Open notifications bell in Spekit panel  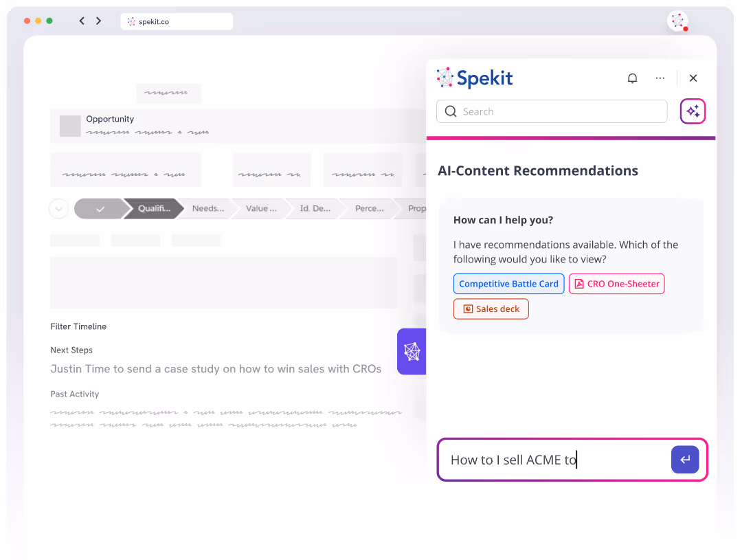click(632, 78)
